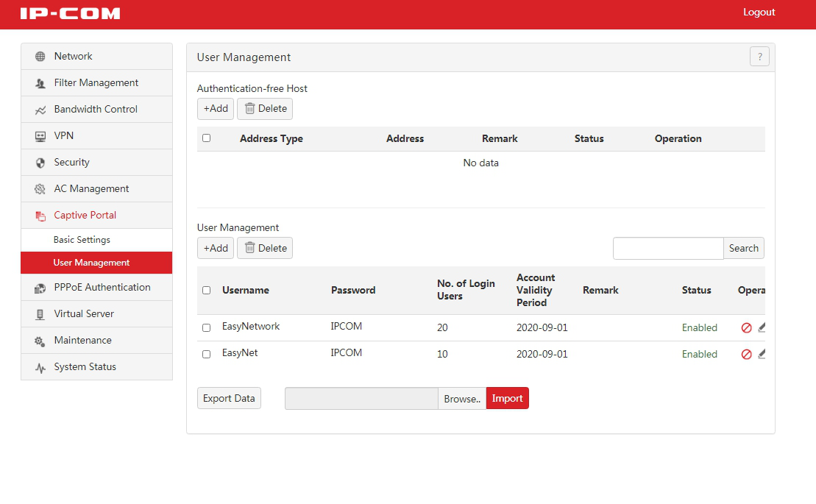
Task: Click validity date in EasyNetwork row
Action: (542, 327)
